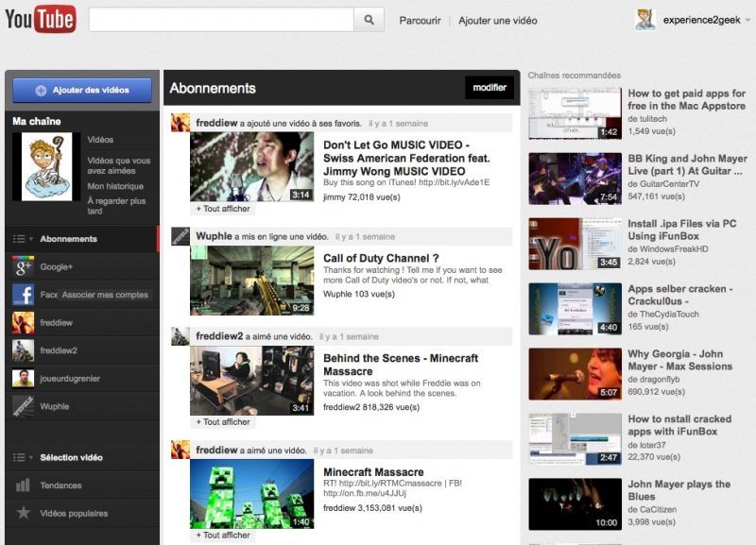Expand the Sélection vidéo list dropdown
The height and width of the screenshot is (545, 756).
[23, 457]
